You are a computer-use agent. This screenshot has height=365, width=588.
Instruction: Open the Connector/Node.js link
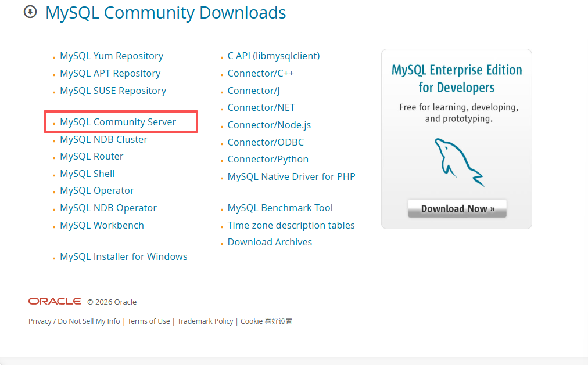[269, 125]
